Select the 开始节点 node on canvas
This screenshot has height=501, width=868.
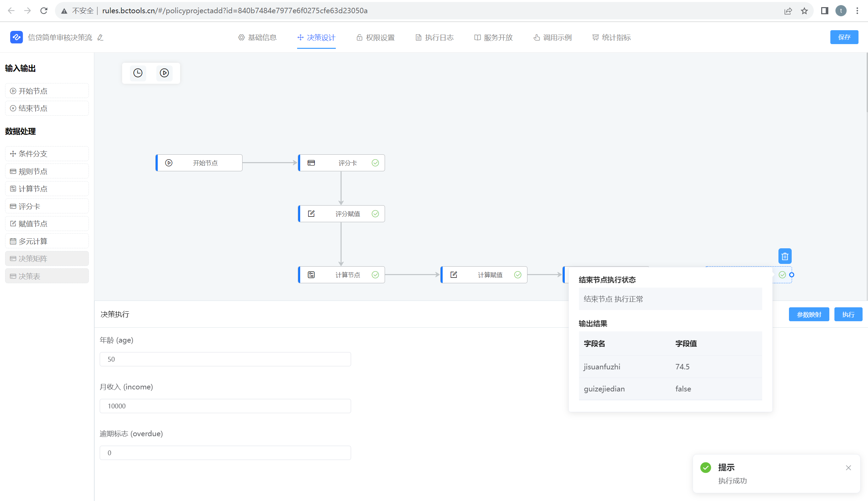click(x=199, y=163)
